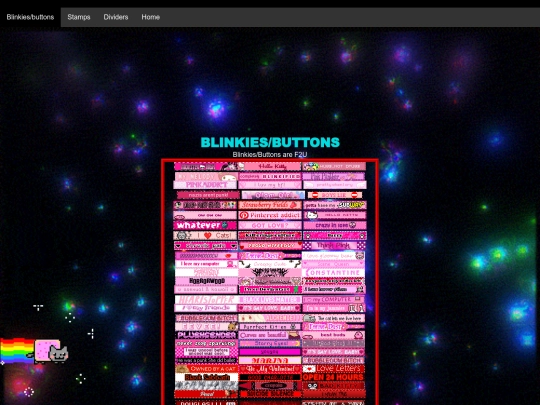Choose the Strawberry Fields blinkie
The image size is (540, 405).
[x=270, y=205]
